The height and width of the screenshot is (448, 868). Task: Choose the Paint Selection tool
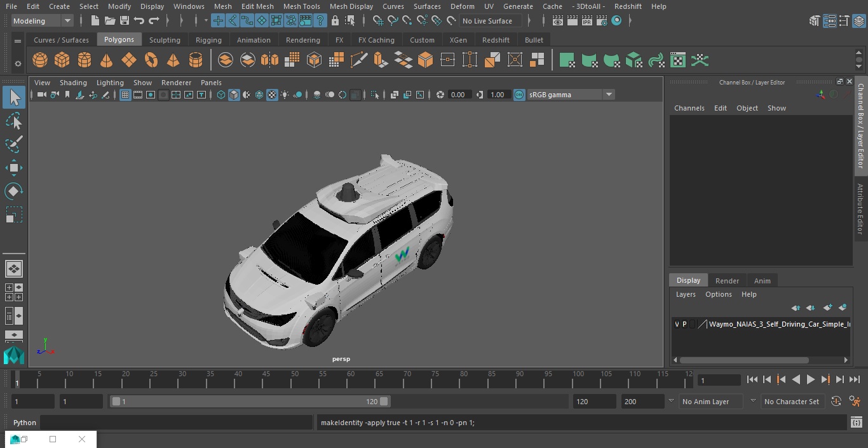[14, 144]
